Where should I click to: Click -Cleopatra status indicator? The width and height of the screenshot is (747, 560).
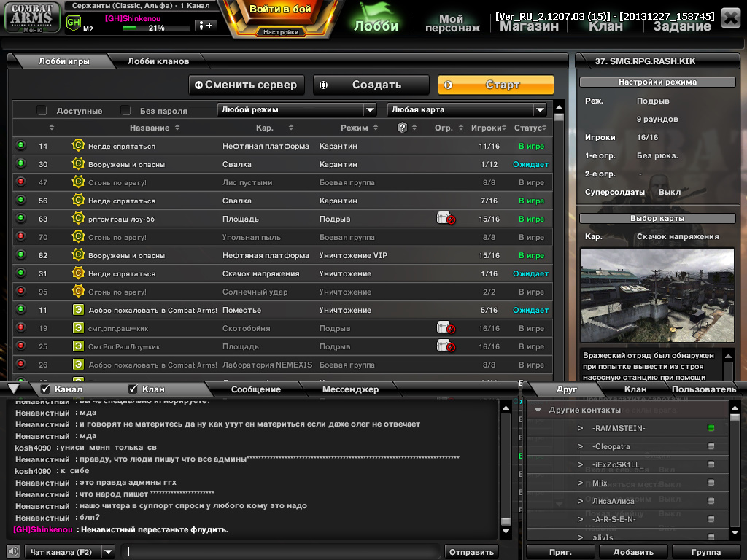click(711, 446)
